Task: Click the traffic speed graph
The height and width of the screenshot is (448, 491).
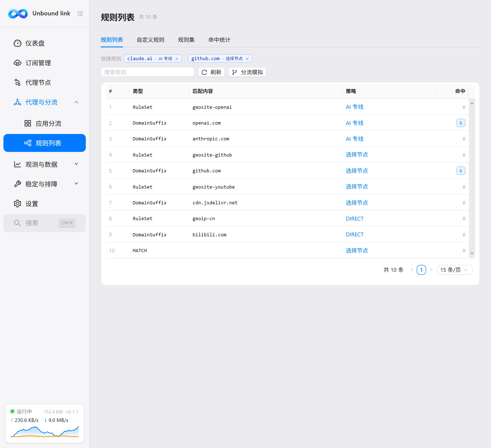Action: (x=45, y=431)
